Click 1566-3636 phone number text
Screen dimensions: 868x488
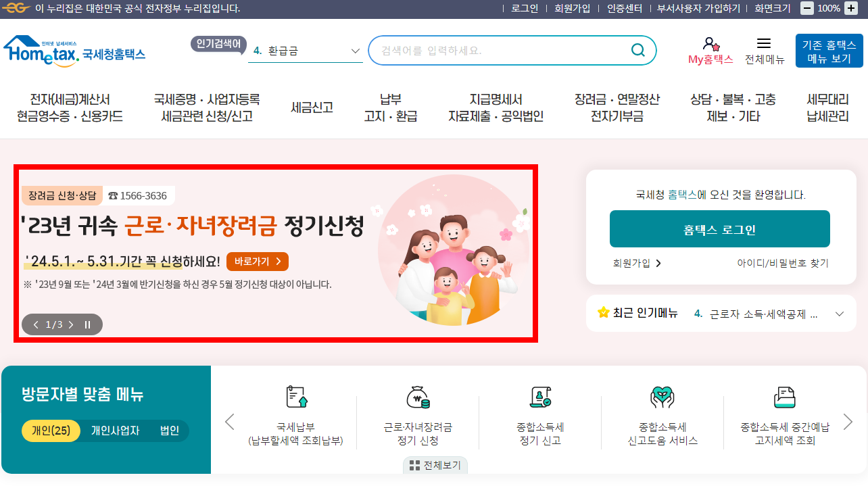143,196
